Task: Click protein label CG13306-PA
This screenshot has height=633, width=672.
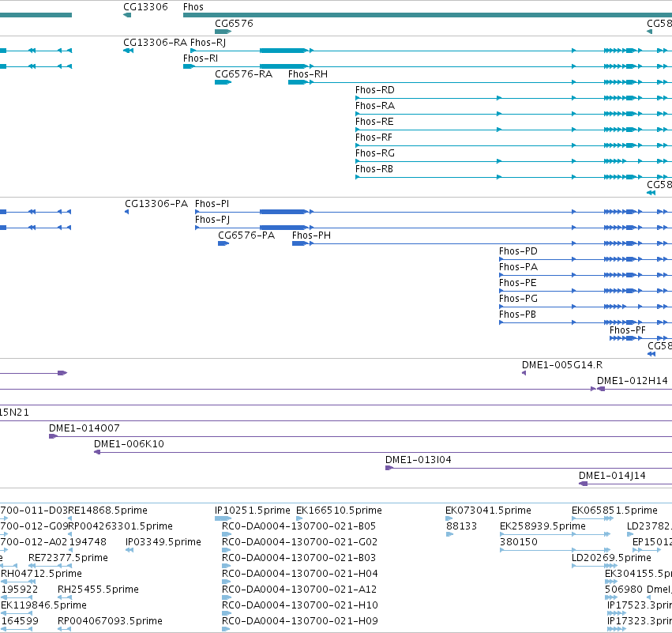Action: point(156,204)
